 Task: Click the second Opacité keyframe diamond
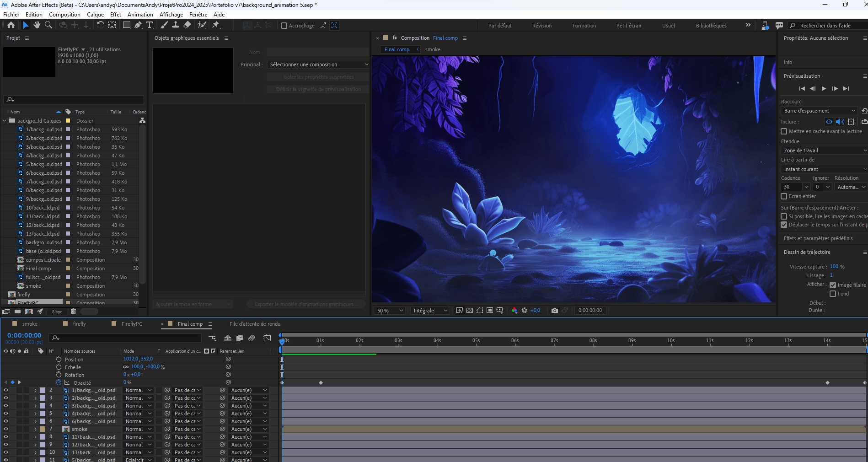321,382
